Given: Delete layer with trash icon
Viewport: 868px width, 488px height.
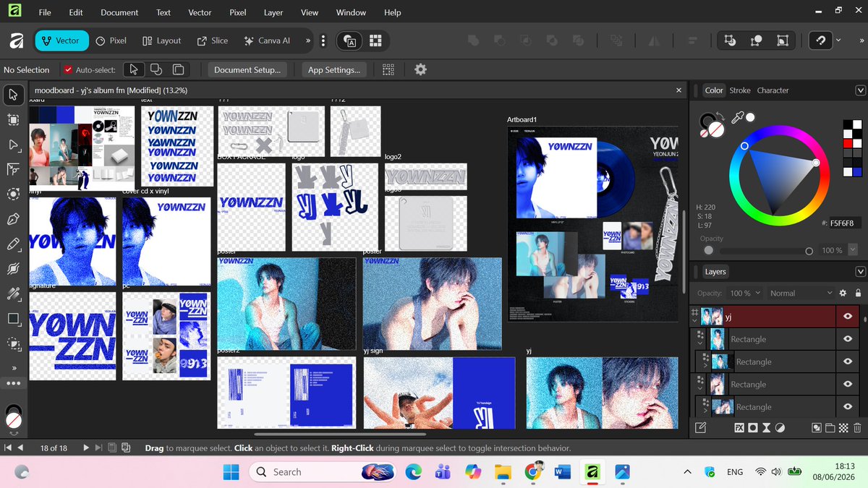Looking at the screenshot, I should pos(857,428).
